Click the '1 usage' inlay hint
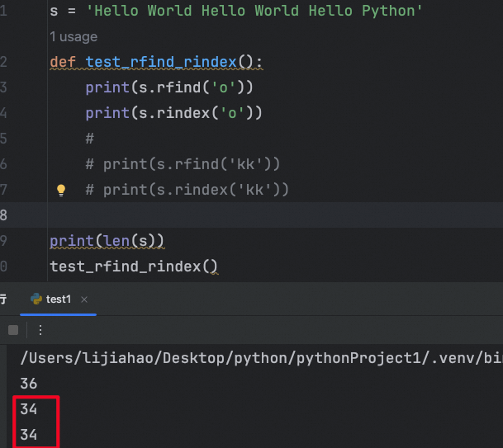Image resolution: width=503 pixels, height=448 pixels. coord(74,37)
